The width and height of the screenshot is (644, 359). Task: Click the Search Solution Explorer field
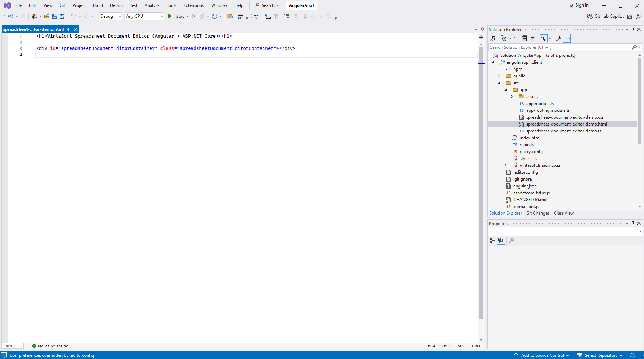(560, 47)
